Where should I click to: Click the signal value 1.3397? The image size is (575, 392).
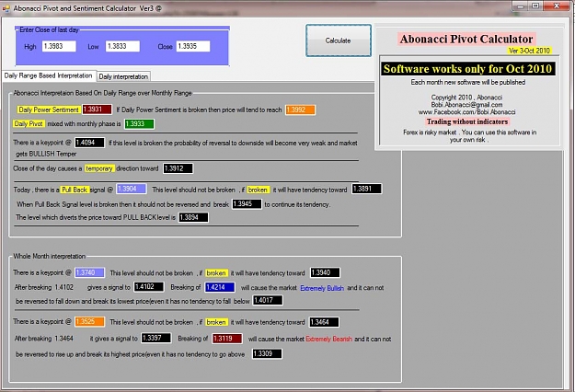click(x=155, y=338)
